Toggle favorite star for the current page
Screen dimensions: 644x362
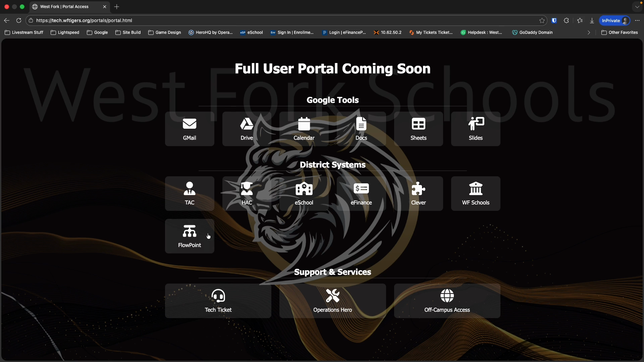(542, 20)
